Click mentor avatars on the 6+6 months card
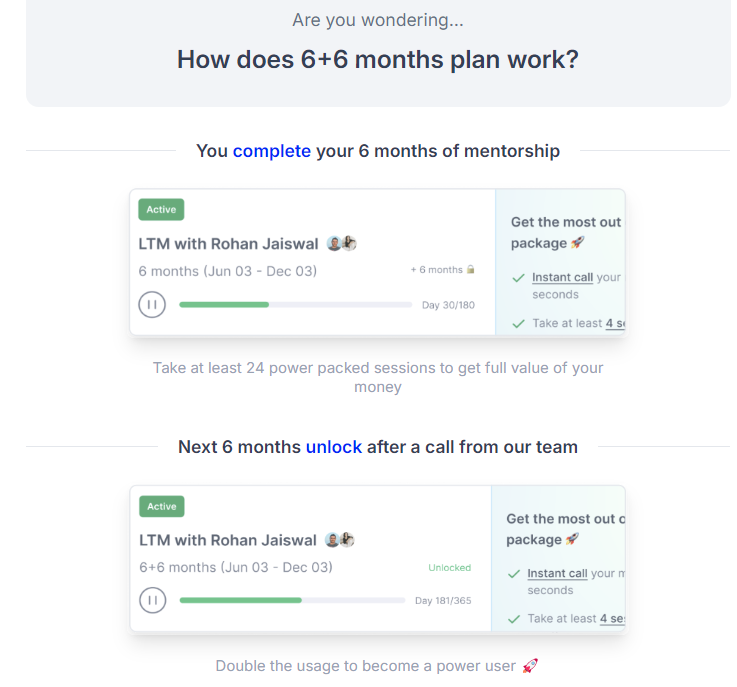This screenshot has width=737, height=687. 340,540
